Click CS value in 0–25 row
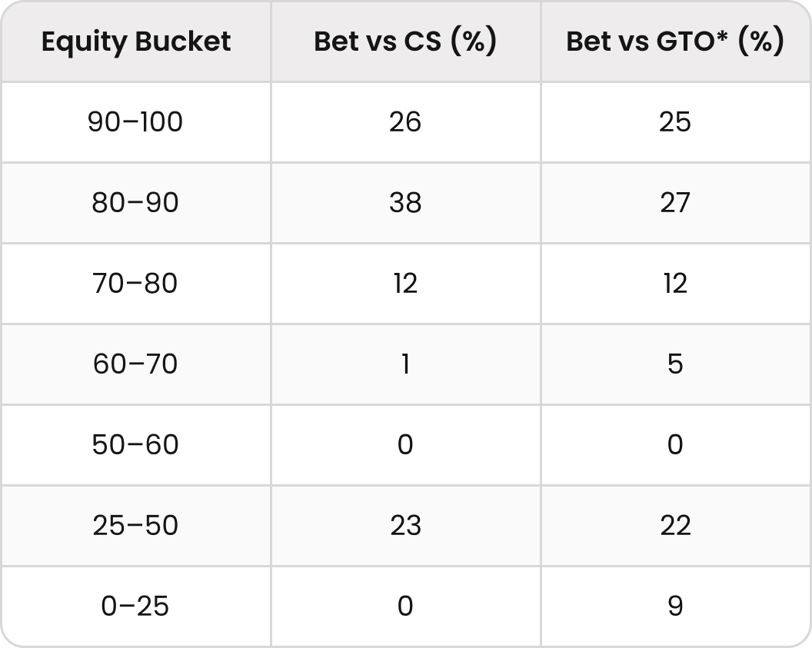 click(405, 606)
